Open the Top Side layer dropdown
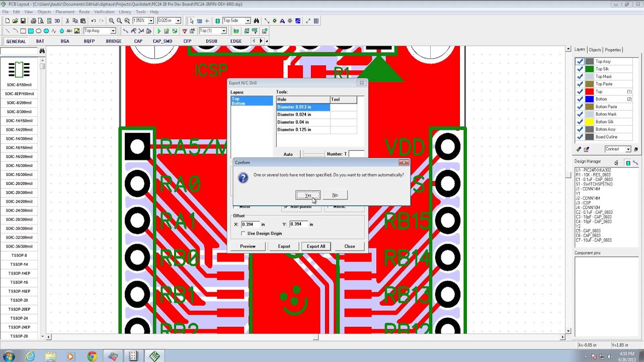Screen dimensions: 644x362 pos(248,21)
